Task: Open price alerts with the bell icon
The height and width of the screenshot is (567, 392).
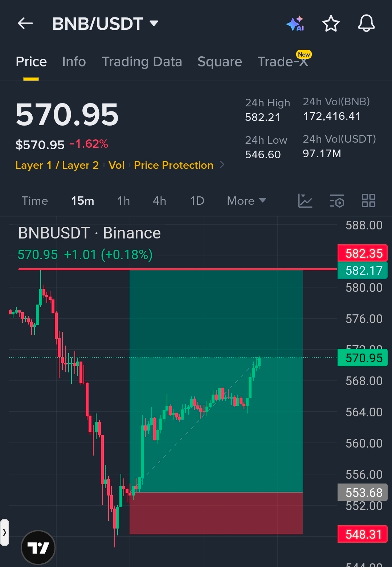Action: [366, 24]
